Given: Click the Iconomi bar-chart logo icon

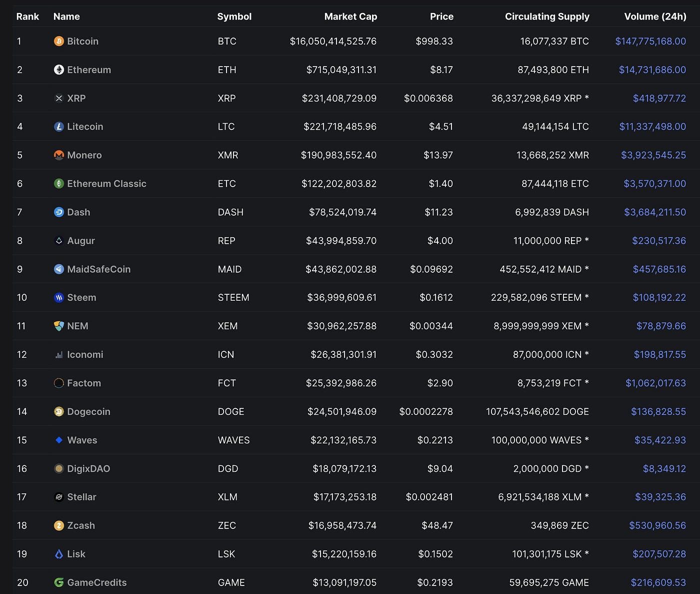Looking at the screenshot, I should click(x=59, y=355).
